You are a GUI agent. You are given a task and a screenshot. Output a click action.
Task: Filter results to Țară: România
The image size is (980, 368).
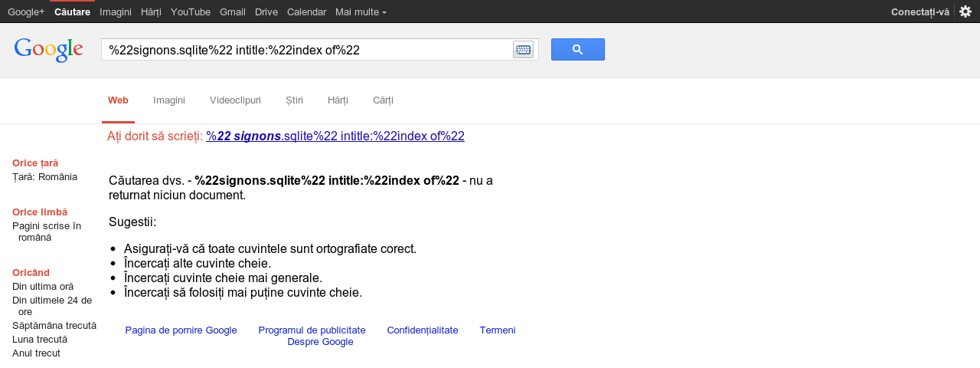(x=44, y=177)
